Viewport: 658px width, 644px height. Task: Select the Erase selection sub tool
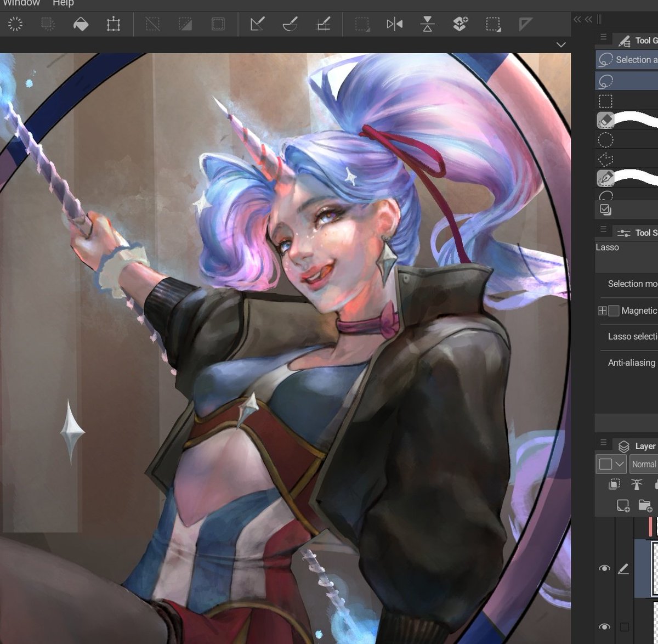627,120
